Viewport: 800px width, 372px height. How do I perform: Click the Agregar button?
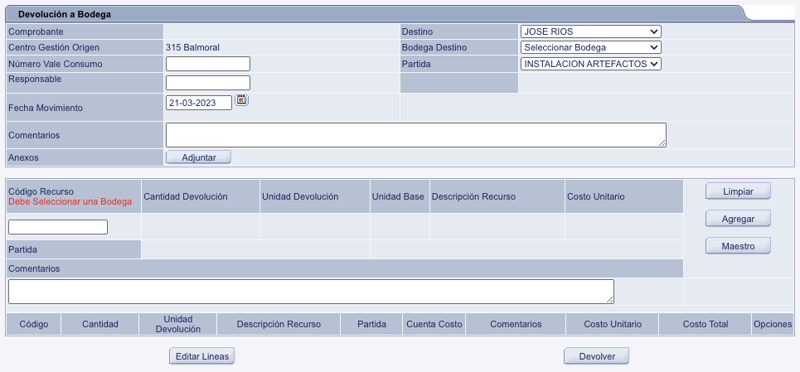(x=738, y=218)
